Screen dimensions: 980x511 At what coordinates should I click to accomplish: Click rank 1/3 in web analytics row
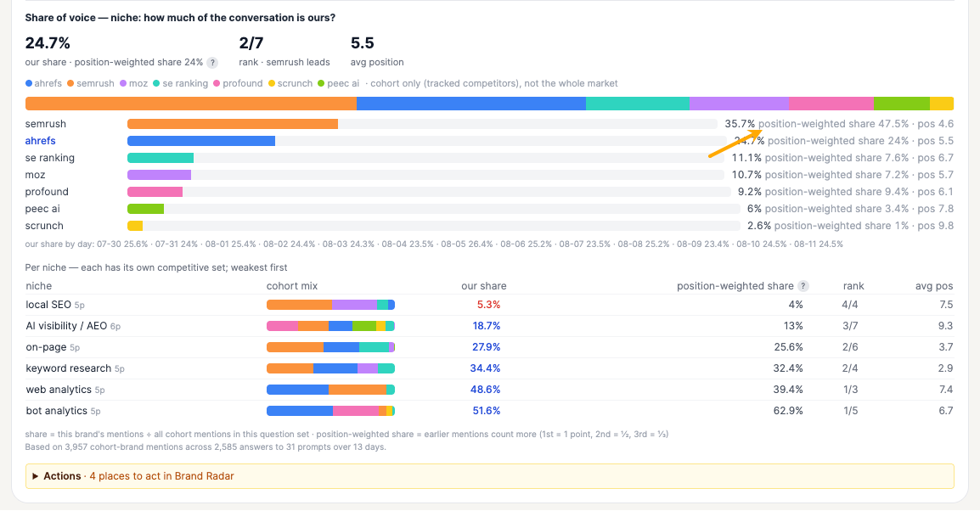pyautogui.click(x=851, y=390)
